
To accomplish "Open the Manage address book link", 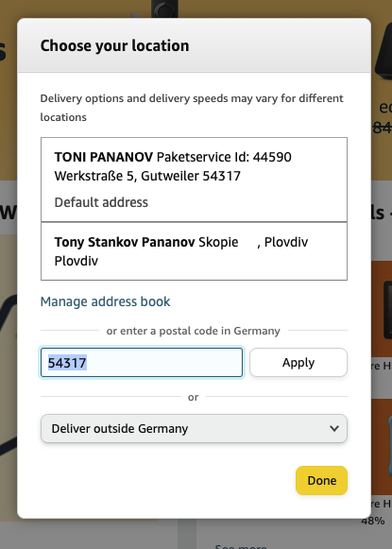I will pos(105,301).
